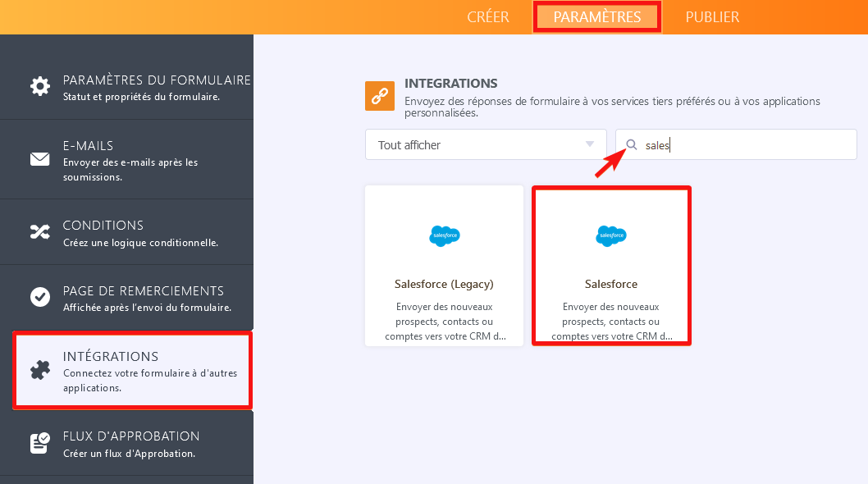Select the Salesforce (Legacy) card description

[444, 322]
